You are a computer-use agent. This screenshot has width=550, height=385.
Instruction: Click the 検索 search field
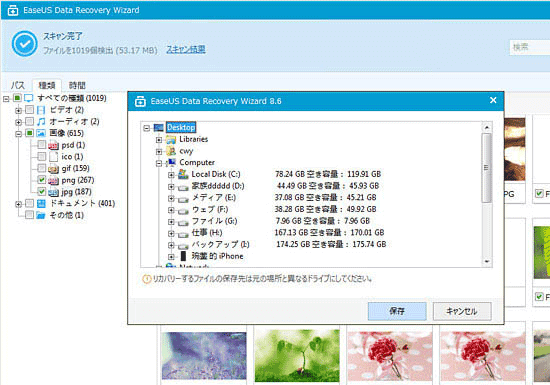pos(530,47)
